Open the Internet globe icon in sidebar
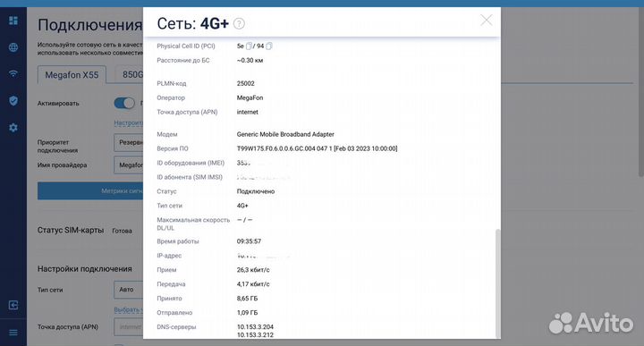 [x=13, y=47]
